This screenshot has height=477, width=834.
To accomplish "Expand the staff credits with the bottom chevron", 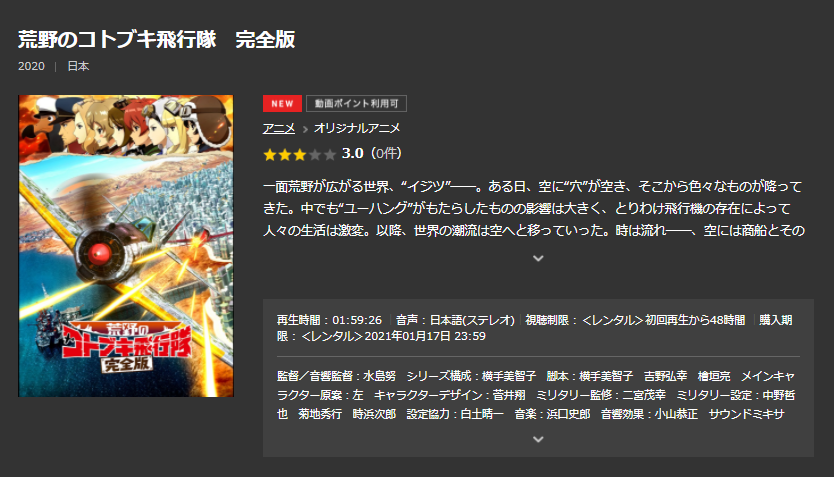I will 538,439.
